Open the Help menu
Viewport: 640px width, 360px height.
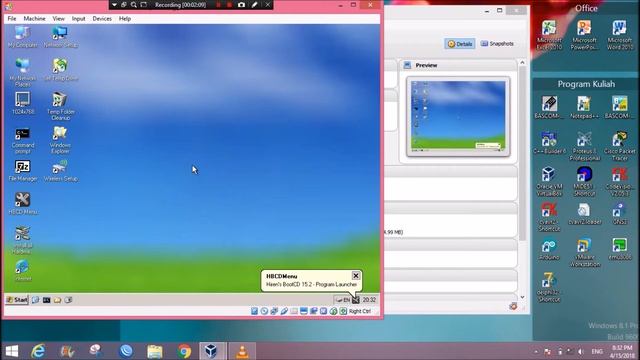point(125,18)
